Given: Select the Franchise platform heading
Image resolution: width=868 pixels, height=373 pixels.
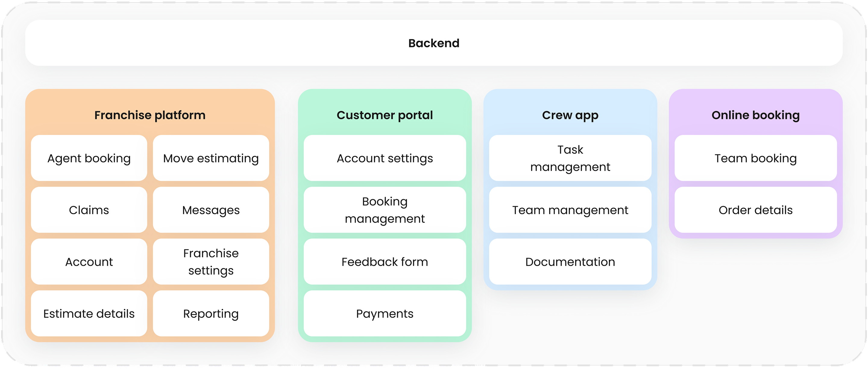Looking at the screenshot, I should click(x=150, y=115).
